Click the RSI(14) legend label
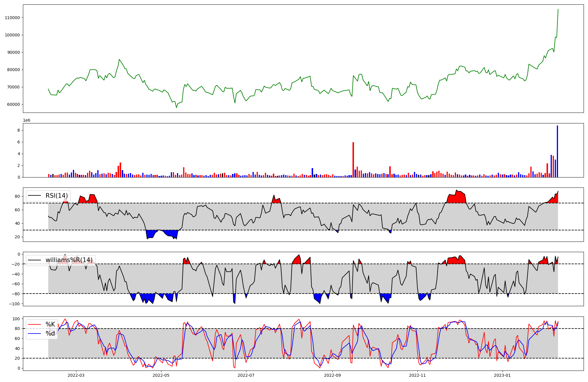Screen dimensions: 588x382 (x=56, y=196)
